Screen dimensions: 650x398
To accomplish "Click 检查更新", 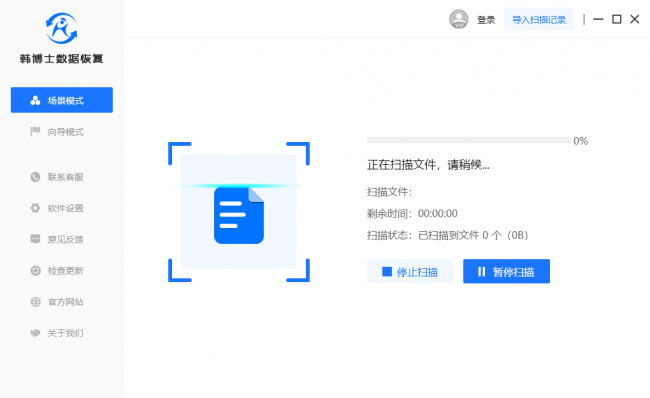I will coord(57,271).
